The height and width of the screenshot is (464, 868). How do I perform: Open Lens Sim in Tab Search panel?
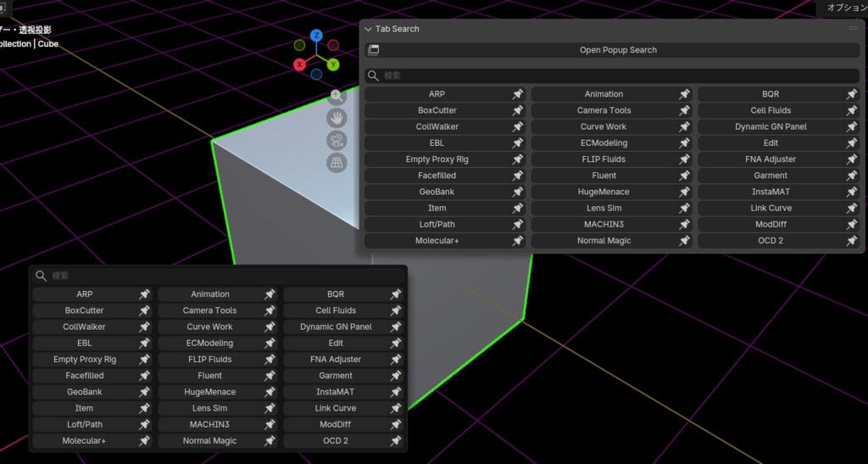pos(604,208)
